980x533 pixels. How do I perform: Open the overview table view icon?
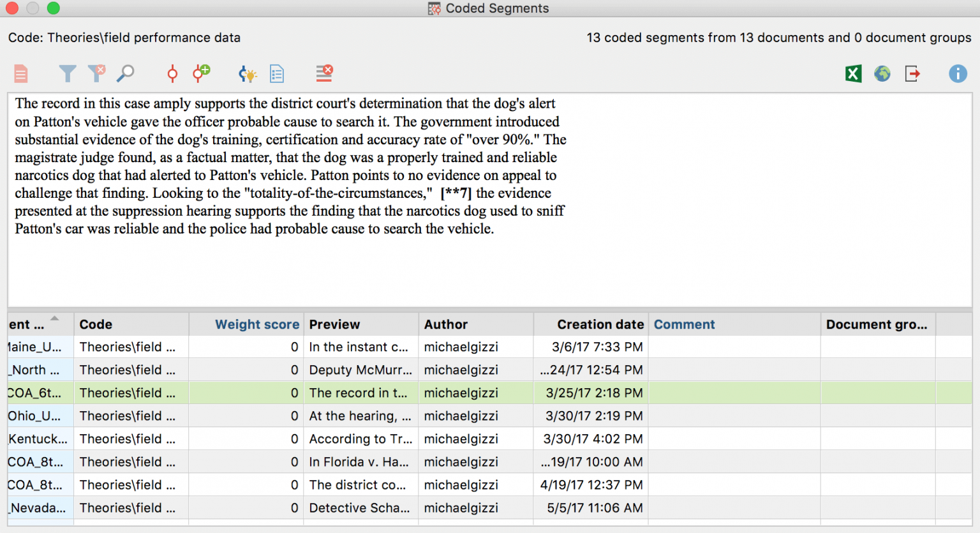coord(277,73)
